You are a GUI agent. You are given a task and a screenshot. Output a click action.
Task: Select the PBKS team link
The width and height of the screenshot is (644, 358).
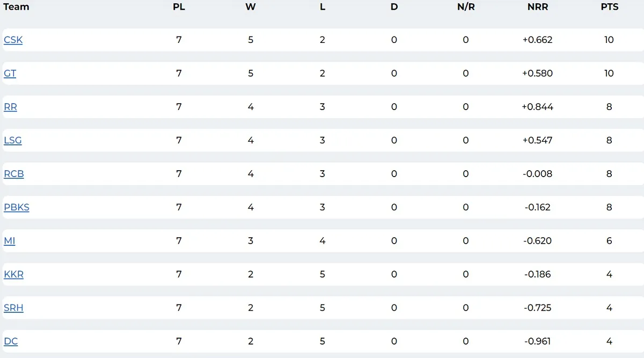tap(16, 208)
